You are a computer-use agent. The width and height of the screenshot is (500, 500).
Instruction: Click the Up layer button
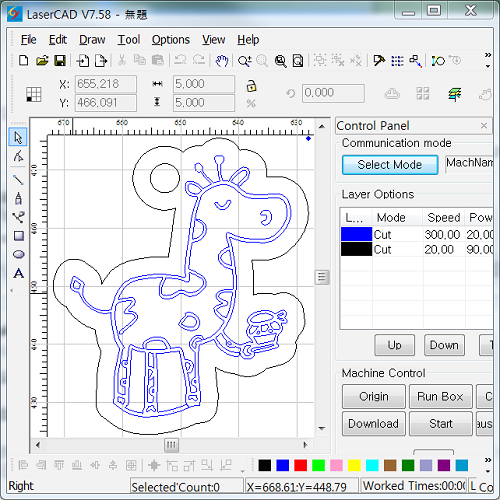(x=395, y=345)
